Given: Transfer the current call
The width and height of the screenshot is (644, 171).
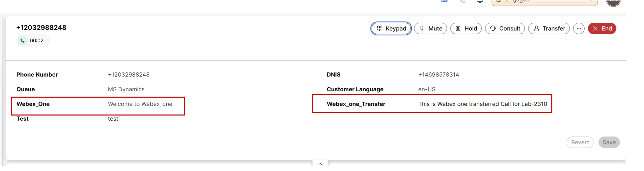Looking at the screenshot, I should [x=549, y=28].
